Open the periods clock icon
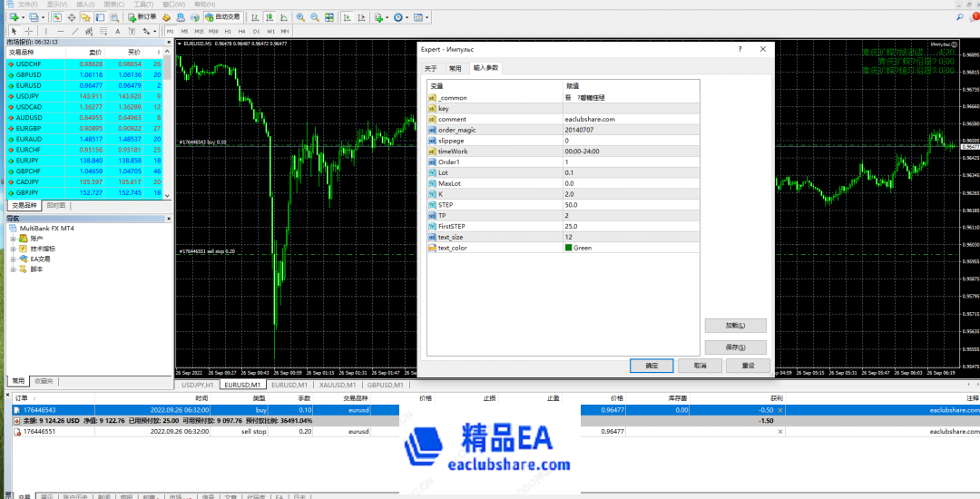Screen dimensions: 980x499 (398, 17)
